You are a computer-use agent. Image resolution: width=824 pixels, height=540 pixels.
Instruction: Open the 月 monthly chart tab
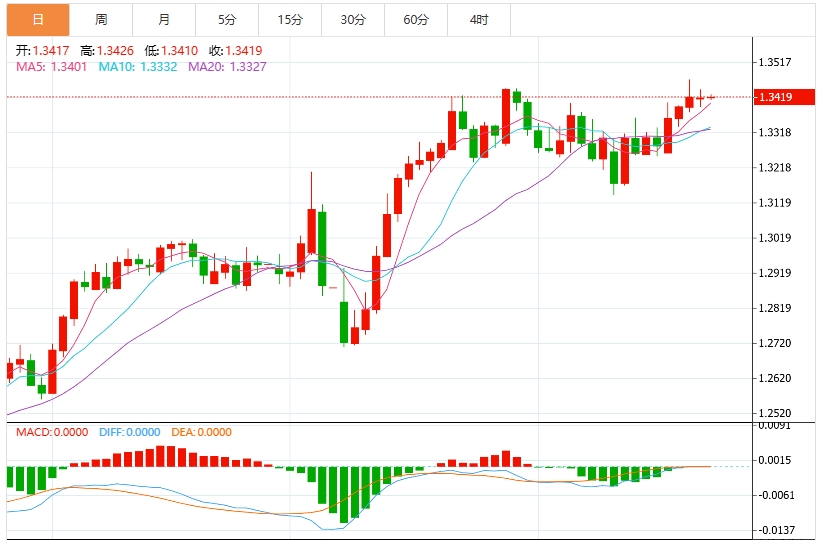click(x=164, y=20)
